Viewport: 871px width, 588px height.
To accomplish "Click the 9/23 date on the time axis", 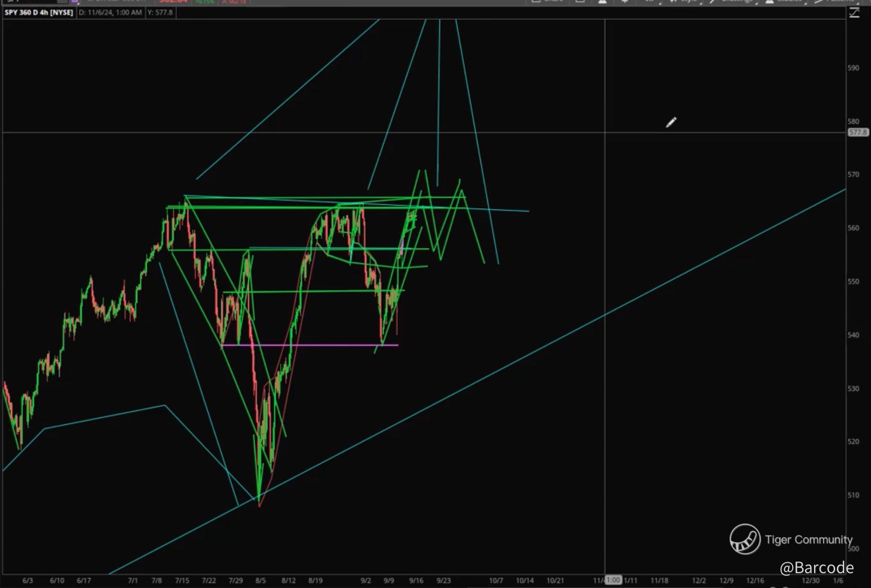I will (x=443, y=581).
